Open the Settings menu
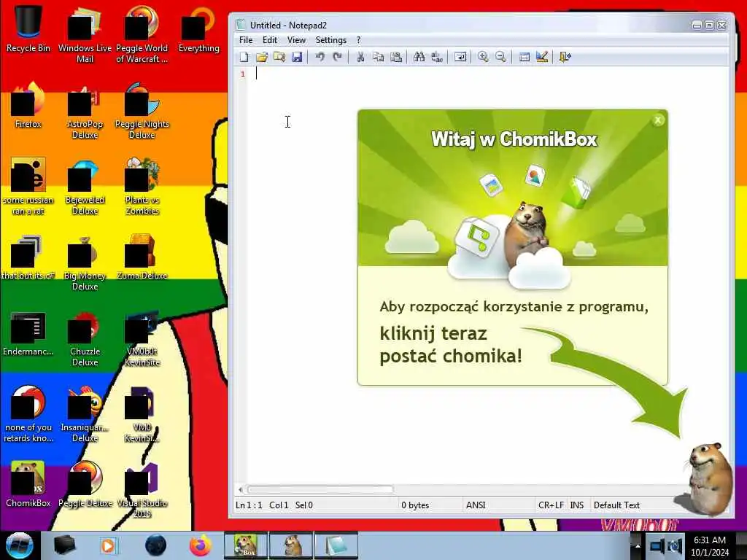Viewport: 747px width, 560px height. [x=330, y=40]
